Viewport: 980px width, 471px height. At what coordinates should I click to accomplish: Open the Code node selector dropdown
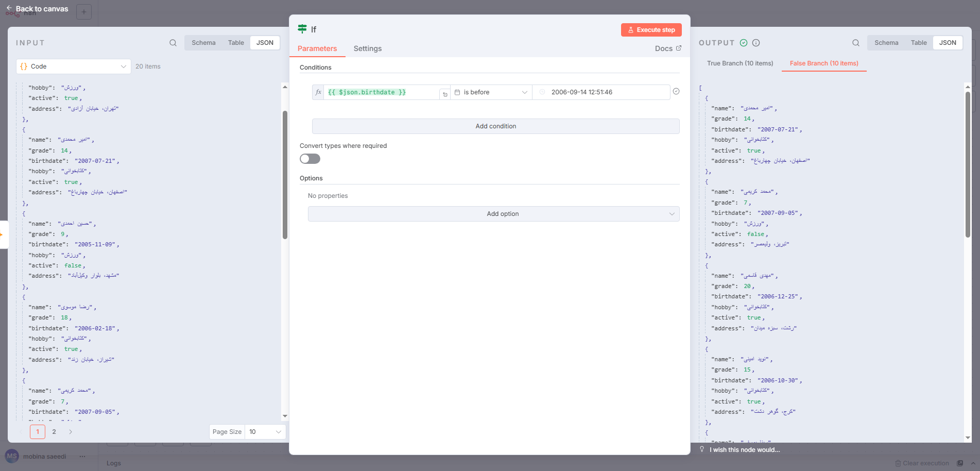coord(74,66)
